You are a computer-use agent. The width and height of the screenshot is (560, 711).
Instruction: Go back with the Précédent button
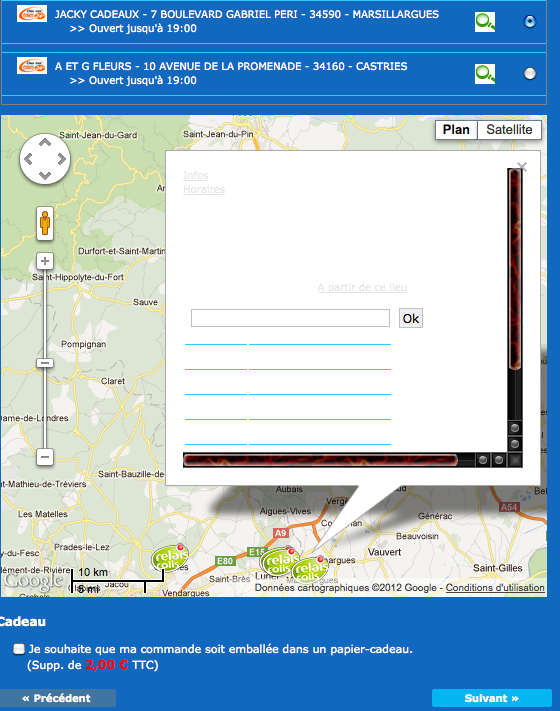coord(57,698)
